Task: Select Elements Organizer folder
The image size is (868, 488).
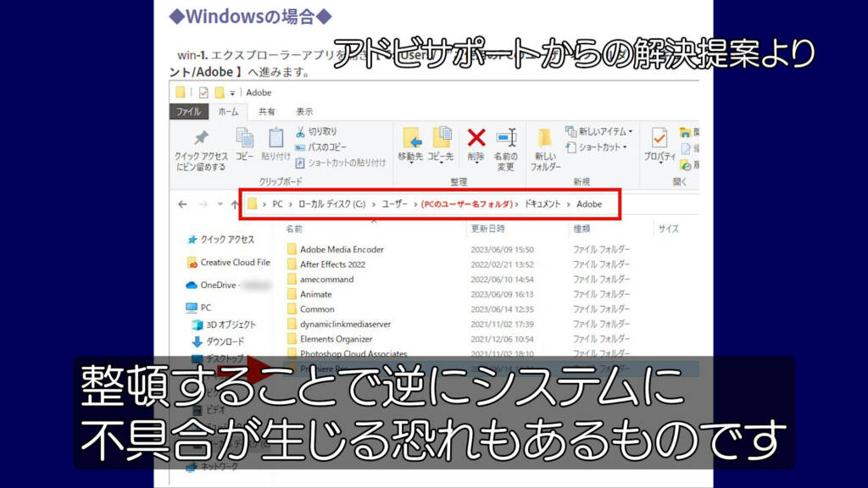Action: tap(330, 339)
